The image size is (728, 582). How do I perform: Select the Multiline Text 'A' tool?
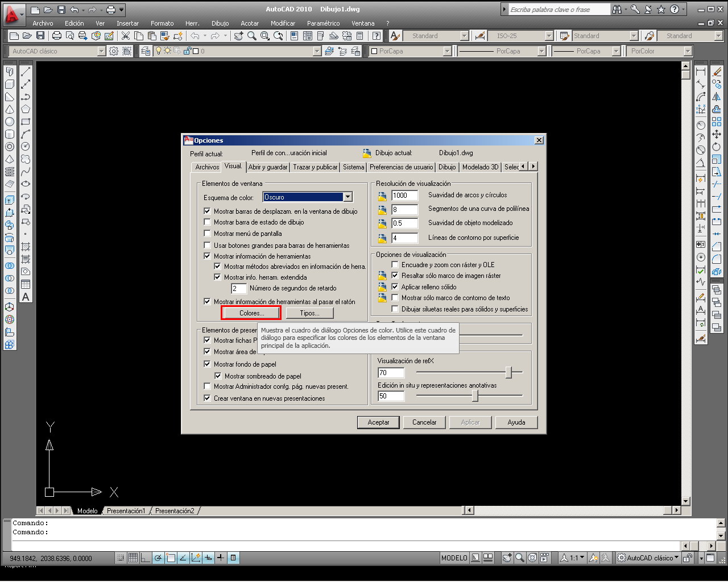(26, 297)
